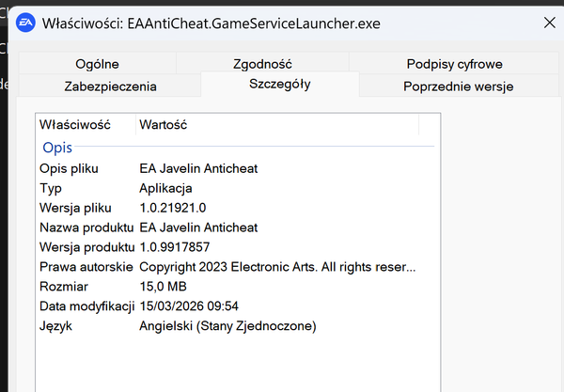
Task: Open the Poprzednie wersje tab
Action: tap(458, 86)
